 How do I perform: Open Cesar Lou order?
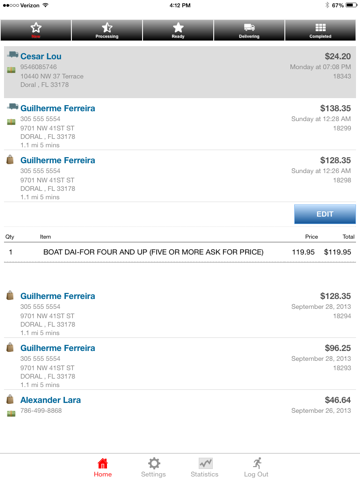(180, 72)
